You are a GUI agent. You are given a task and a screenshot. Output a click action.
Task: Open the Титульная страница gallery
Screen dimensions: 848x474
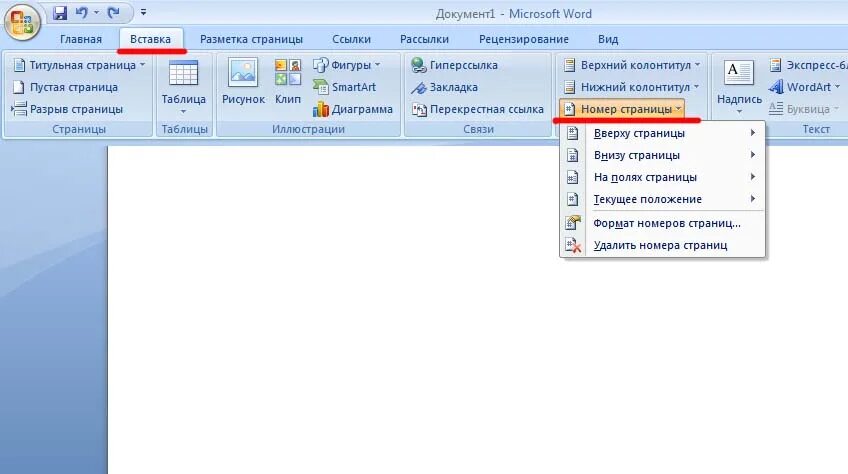click(x=80, y=65)
